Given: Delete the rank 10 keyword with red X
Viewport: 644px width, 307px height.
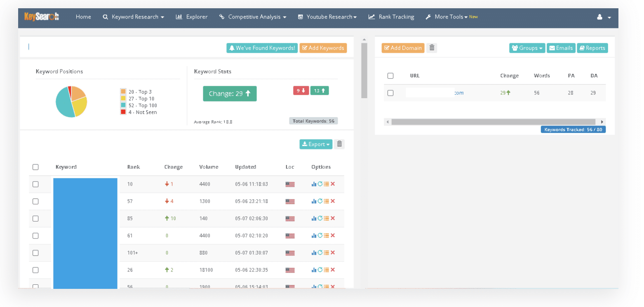Looking at the screenshot, I should pyautogui.click(x=333, y=184).
